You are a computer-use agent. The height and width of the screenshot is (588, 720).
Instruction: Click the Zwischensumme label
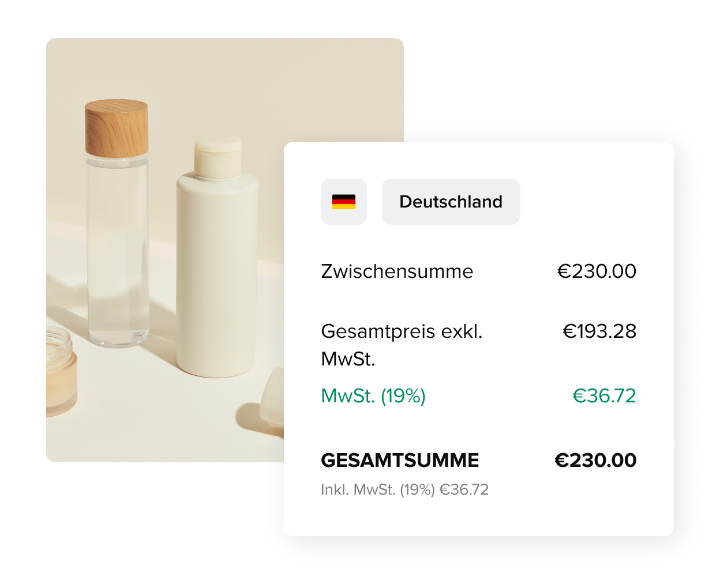point(397,271)
